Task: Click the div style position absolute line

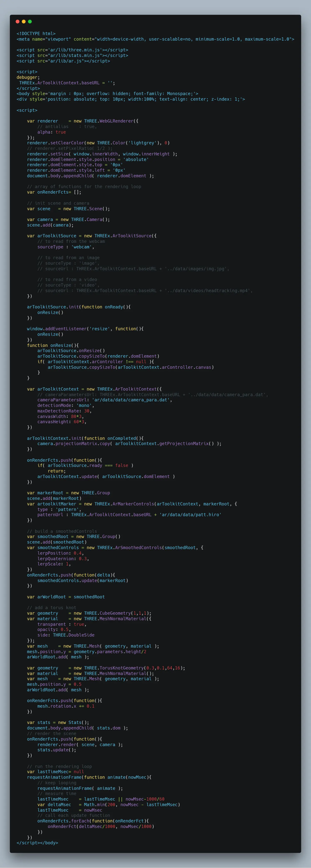Action: [x=131, y=99]
